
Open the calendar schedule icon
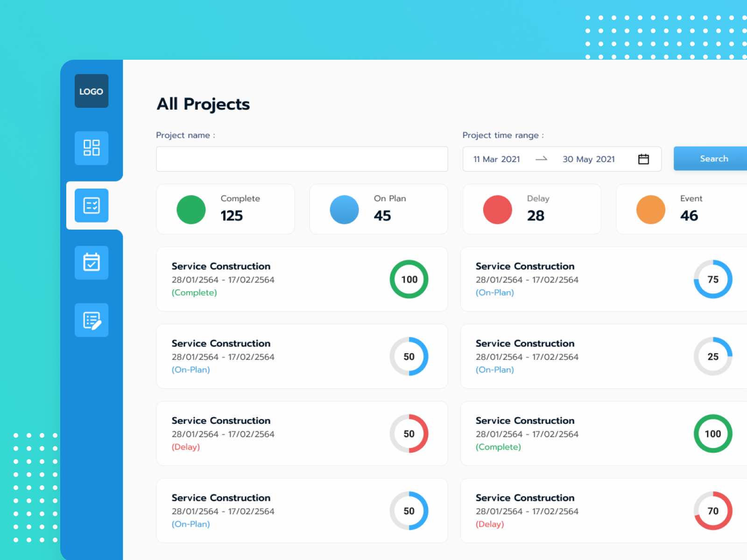[x=91, y=262]
